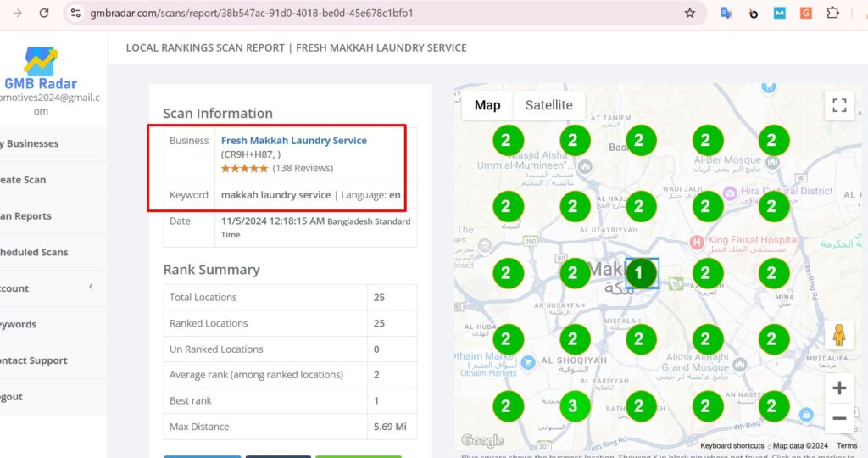
Task: Click the Hira Cultural District map pin
Action: point(730,193)
